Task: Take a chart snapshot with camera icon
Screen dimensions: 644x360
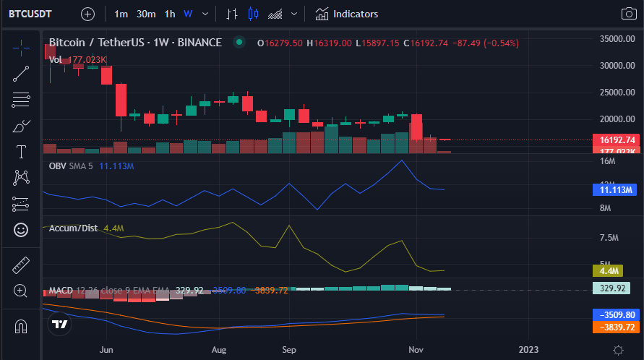Action: click(629, 14)
